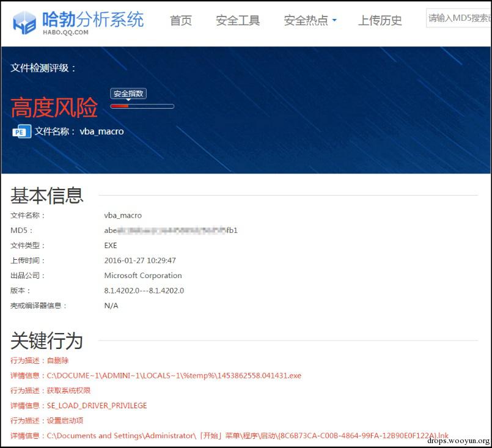The image size is (492, 448).
Task: Focus the MD5 search input box
Action: pos(458,18)
